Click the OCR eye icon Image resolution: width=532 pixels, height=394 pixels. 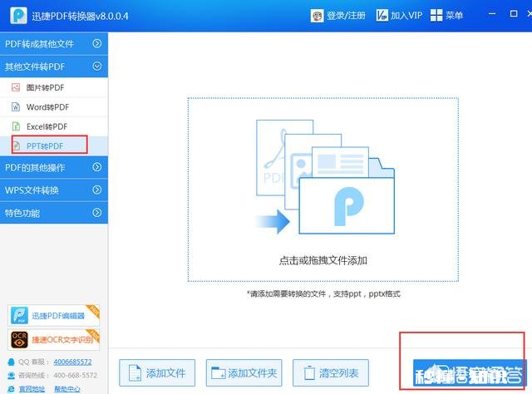point(19,340)
